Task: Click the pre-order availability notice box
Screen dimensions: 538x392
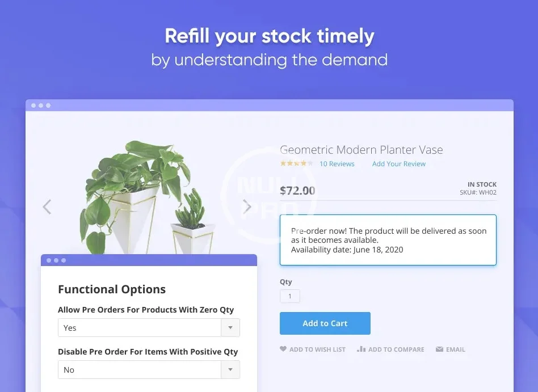Action: [388, 240]
